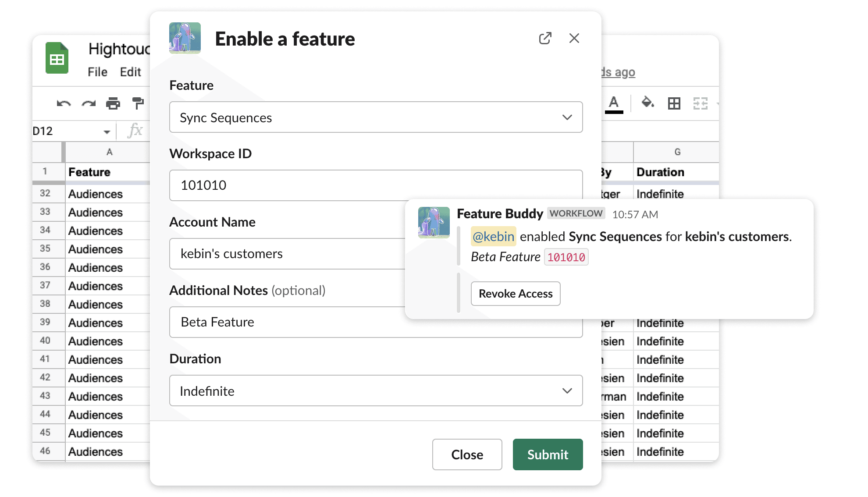This screenshot has height=497, width=868.
Task: Open the Edit menu
Action: point(130,72)
